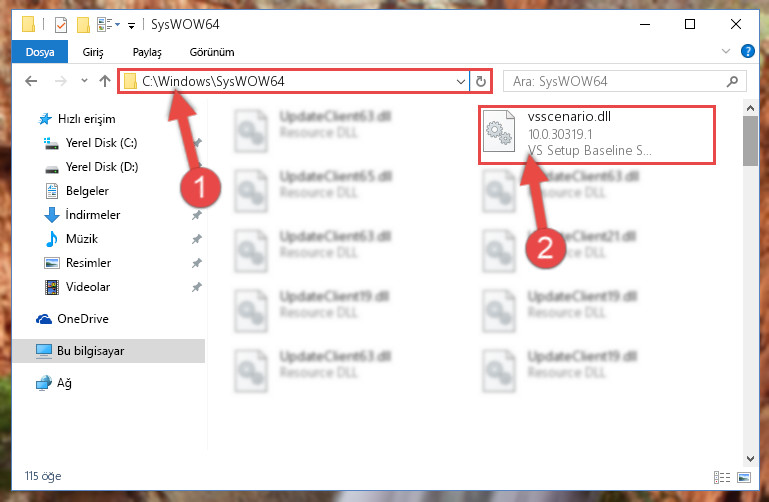
Task: Click the Back navigation arrow
Action: click(x=31, y=81)
